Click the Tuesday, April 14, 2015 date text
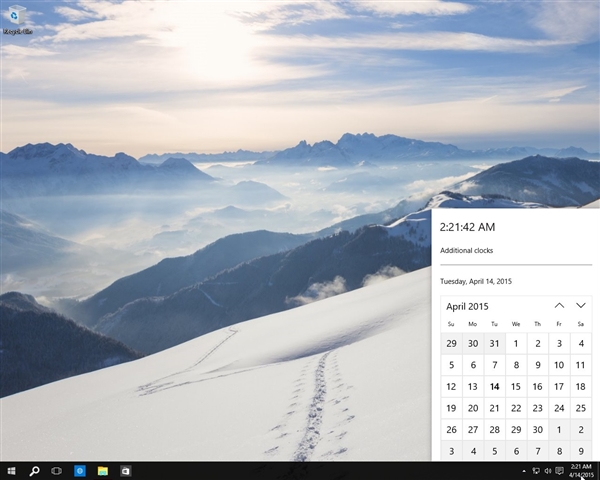Screen dimensions: 600x480 coord(476,281)
